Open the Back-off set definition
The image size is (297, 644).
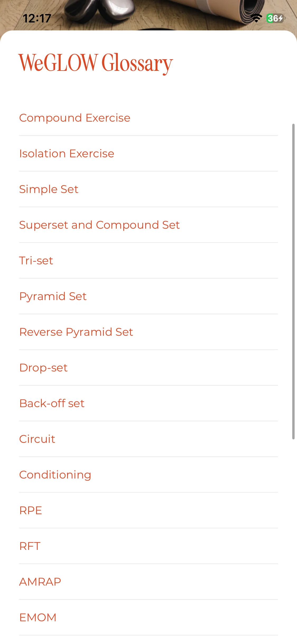pyautogui.click(x=52, y=403)
